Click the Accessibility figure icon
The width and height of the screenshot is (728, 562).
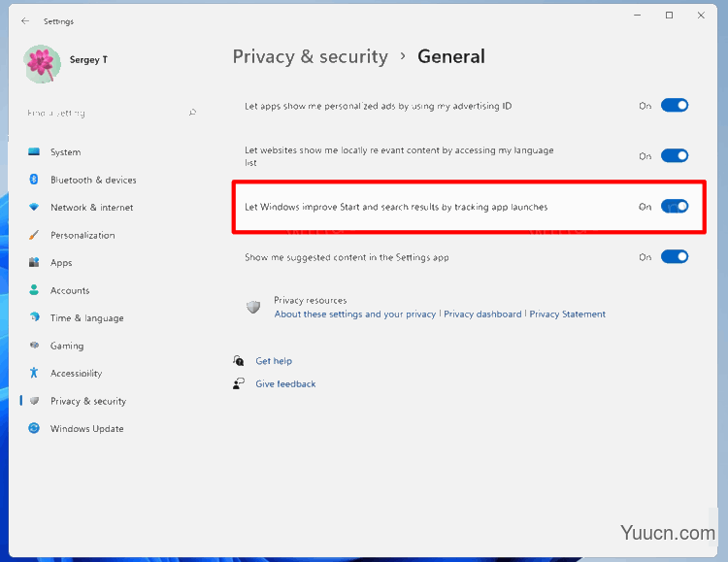(34, 373)
